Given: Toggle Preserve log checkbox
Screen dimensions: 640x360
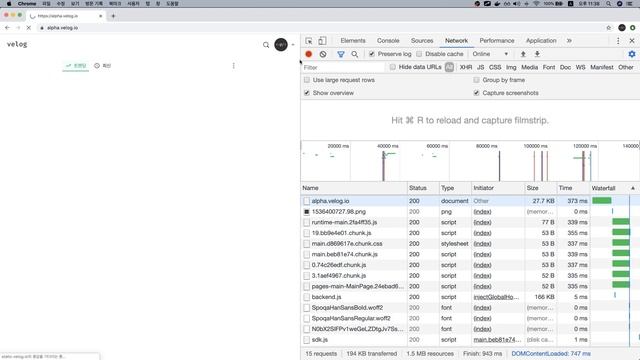Looking at the screenshot, I should point(371,54).
